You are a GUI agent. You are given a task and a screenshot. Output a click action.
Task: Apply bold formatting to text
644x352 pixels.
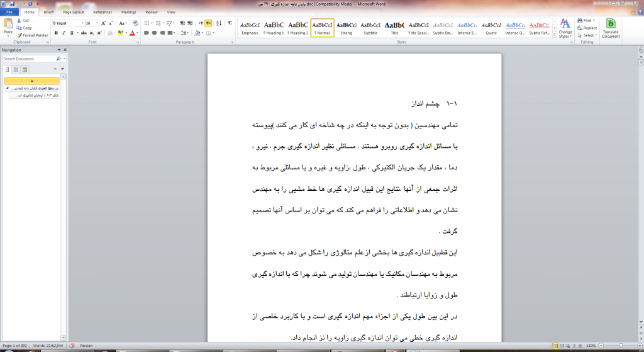(56, 33)
